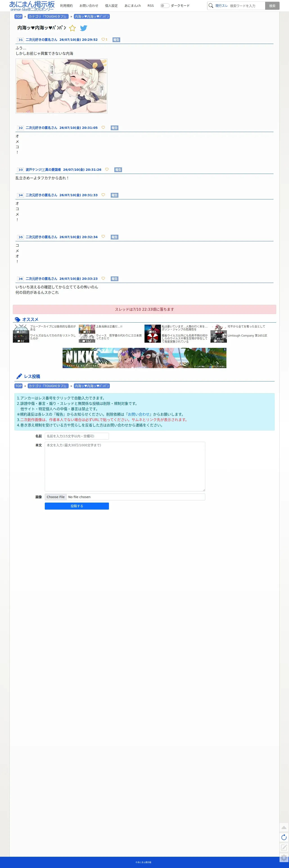
Task: Click the 検索 search button
Action: click(272, 6)
